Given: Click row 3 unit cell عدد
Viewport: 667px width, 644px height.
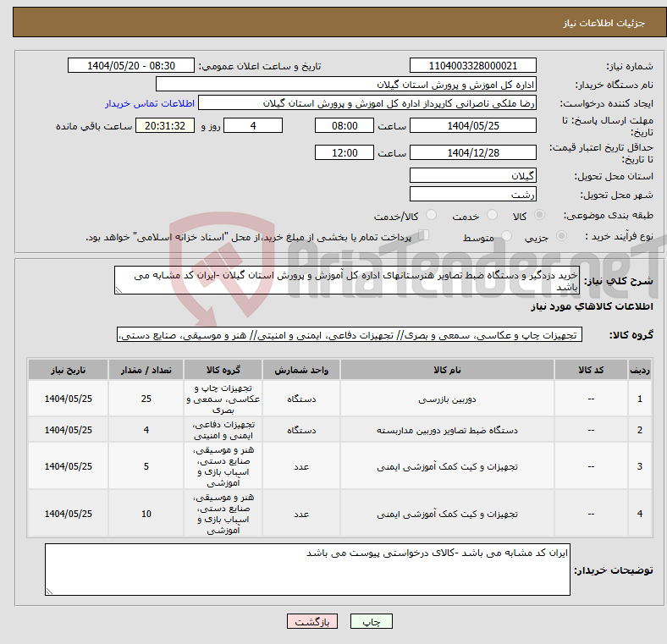Looking at the screenshot, I should coord(301,466).
